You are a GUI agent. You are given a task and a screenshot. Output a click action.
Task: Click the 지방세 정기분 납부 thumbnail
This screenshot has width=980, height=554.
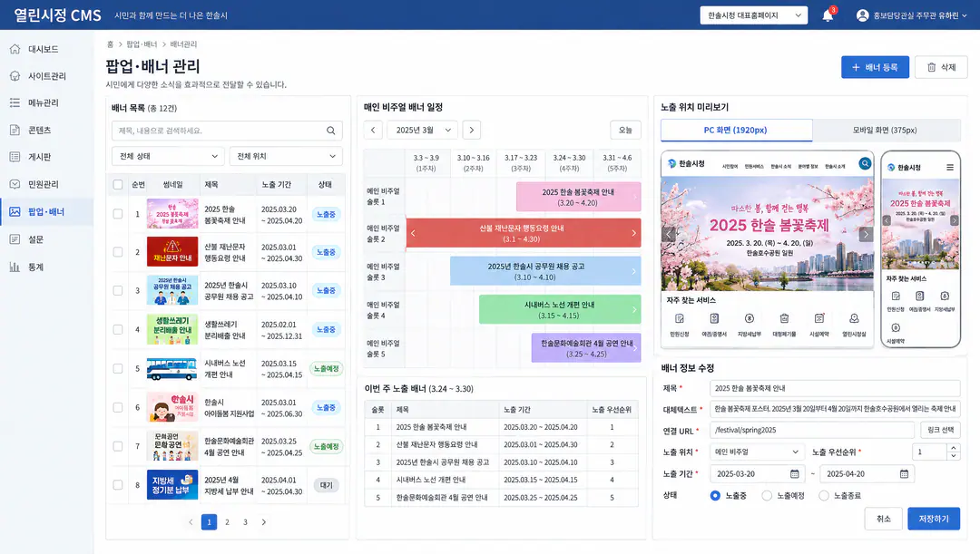(172, 485)
